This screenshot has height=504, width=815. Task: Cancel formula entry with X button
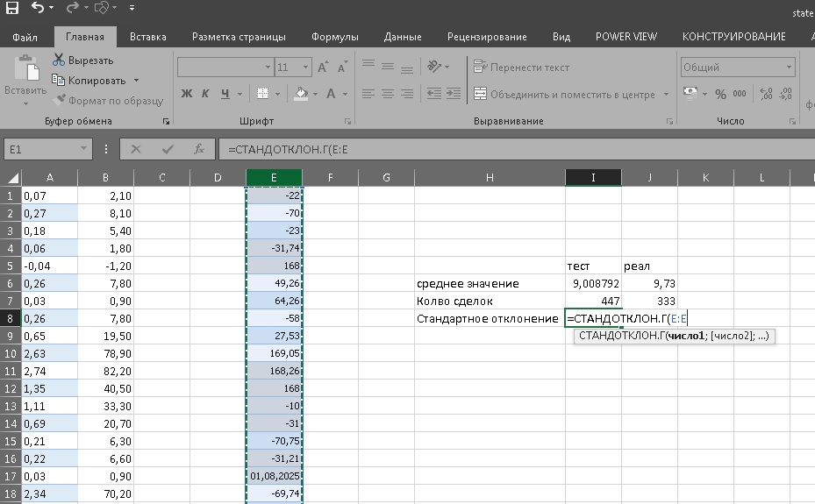pyautogui.click(x=136, y=150)
